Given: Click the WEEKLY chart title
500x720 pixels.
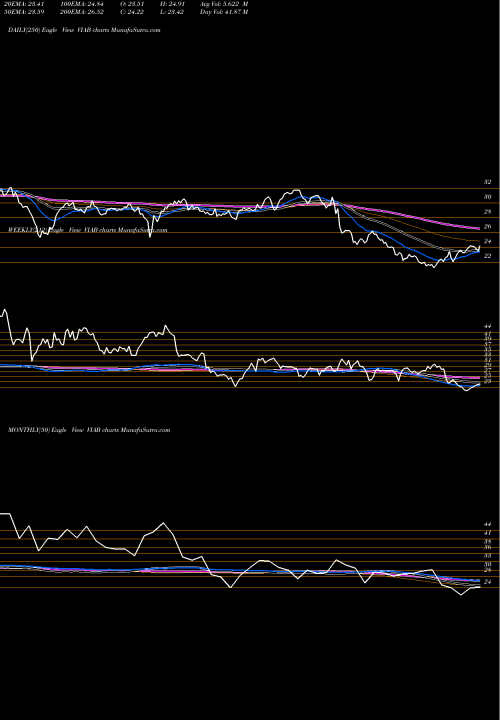Looking at the screenshot, I should tap(87, 230).
